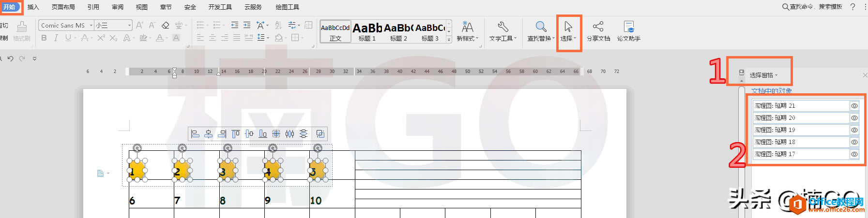Click the sort A-Z icon
868x218 pixels.
278,25
